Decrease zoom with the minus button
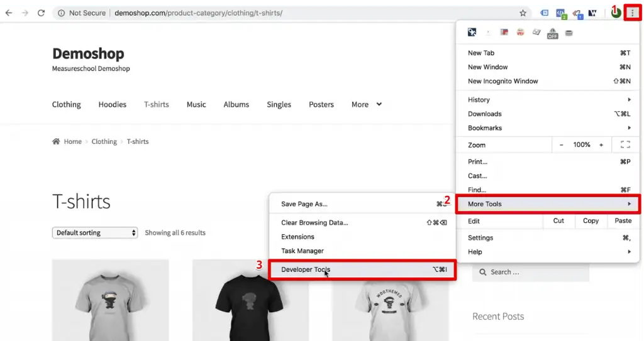Viewport: 644px width, 341px height. (562, 145)
